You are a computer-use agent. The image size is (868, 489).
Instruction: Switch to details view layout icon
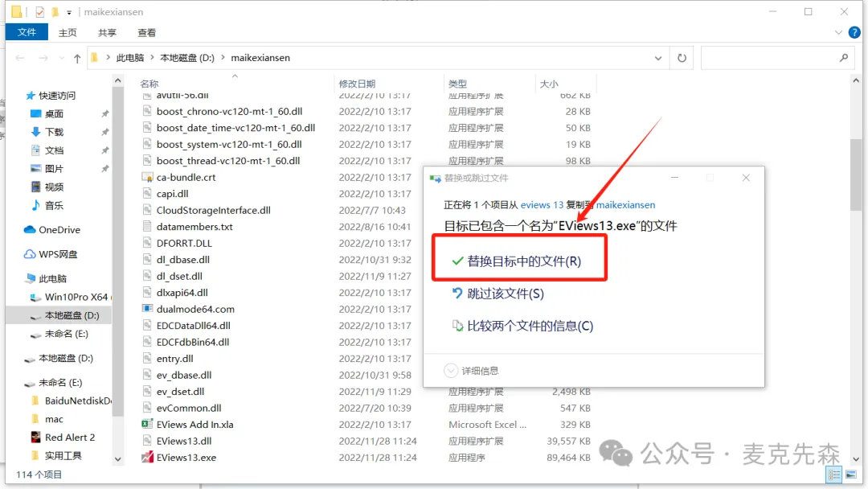tap(833, 475)
